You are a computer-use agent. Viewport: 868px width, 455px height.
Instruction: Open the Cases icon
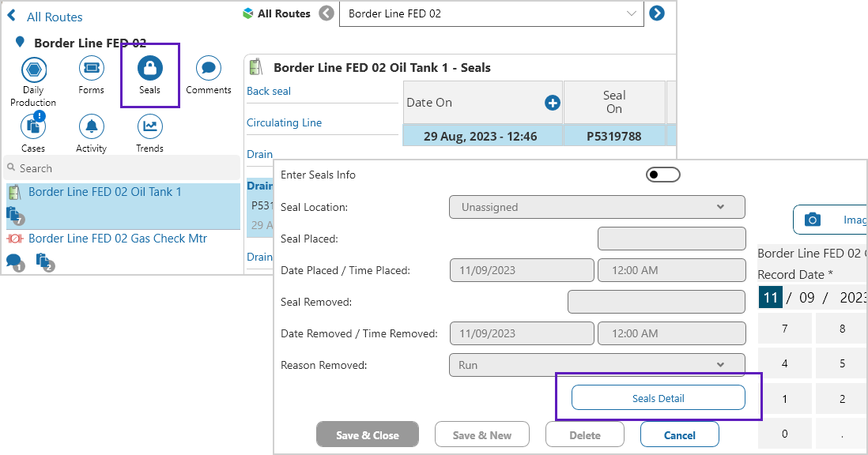pyautogui.click(x=33, y=127)
